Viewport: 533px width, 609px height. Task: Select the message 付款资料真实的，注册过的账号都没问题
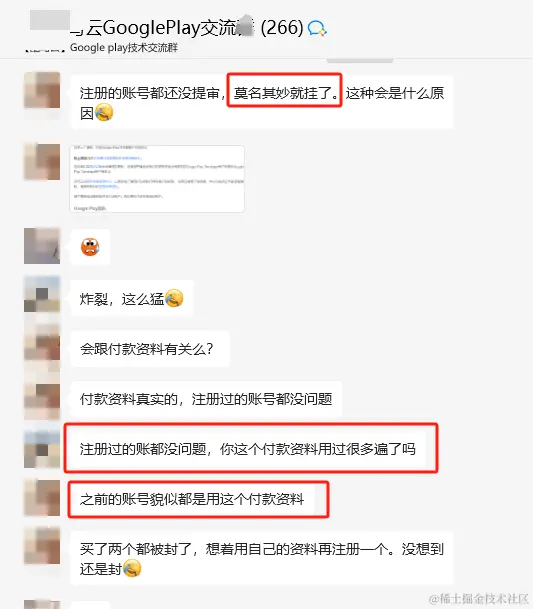206,399
